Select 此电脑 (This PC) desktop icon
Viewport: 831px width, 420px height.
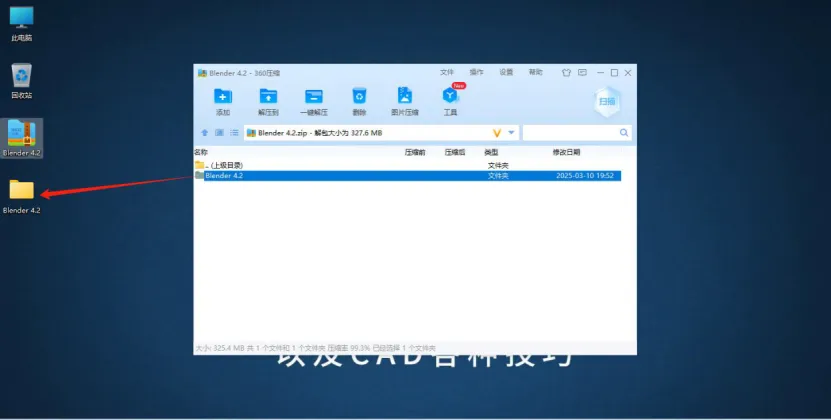coord(22,24)
